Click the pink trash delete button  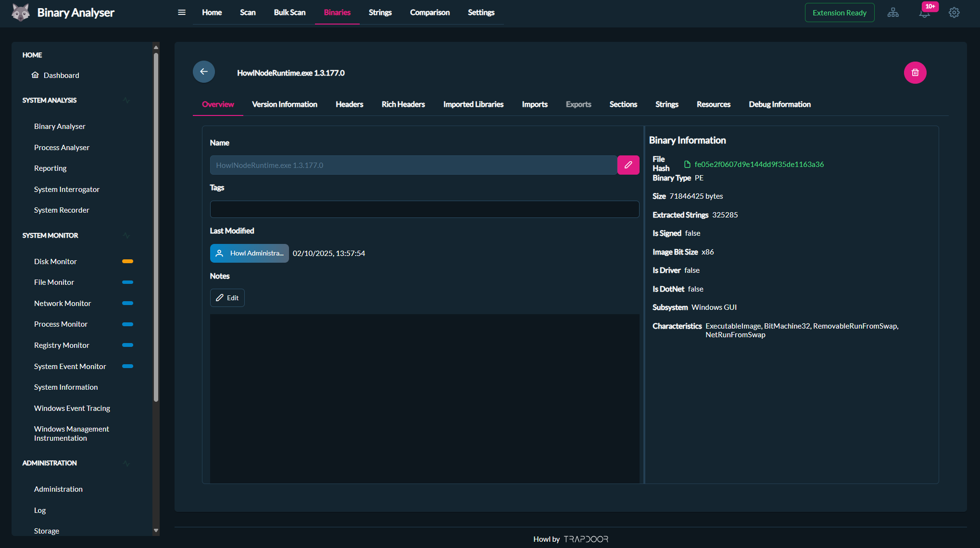[x=915, y=73]
